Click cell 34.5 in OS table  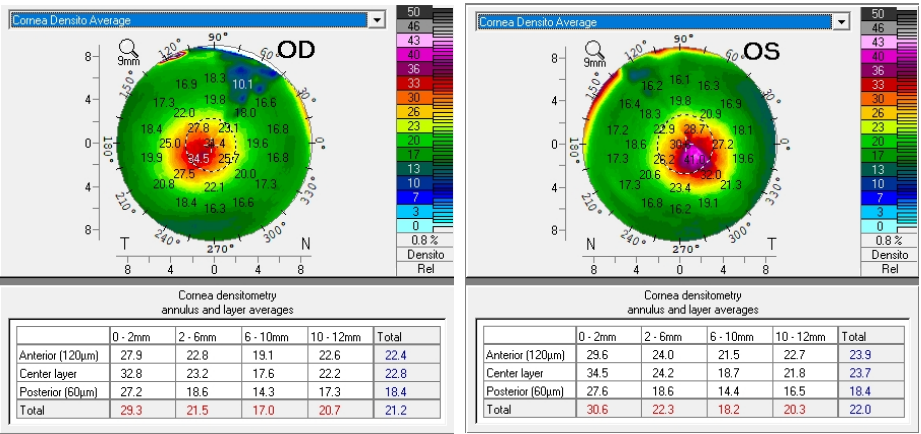tap(609, 373)
